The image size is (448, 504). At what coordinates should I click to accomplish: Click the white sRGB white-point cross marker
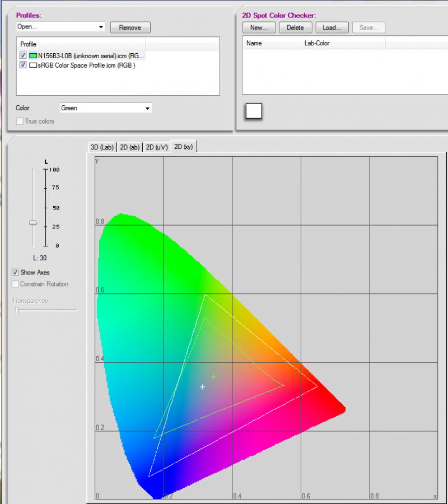click(203, 386)
